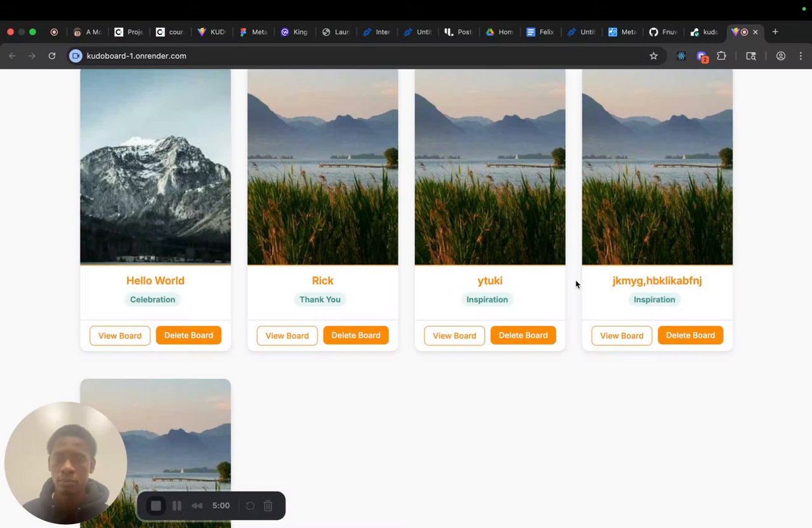Open the tab search icon in the toolbar
The height and width of the screenshot is (528, 812).
pyautogui.click(x=751, y=56)
